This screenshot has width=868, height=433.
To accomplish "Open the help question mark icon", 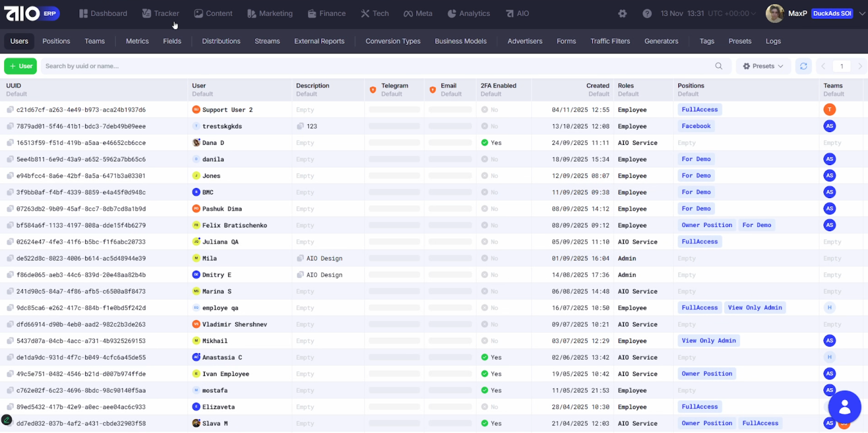I will pos(647,14).
